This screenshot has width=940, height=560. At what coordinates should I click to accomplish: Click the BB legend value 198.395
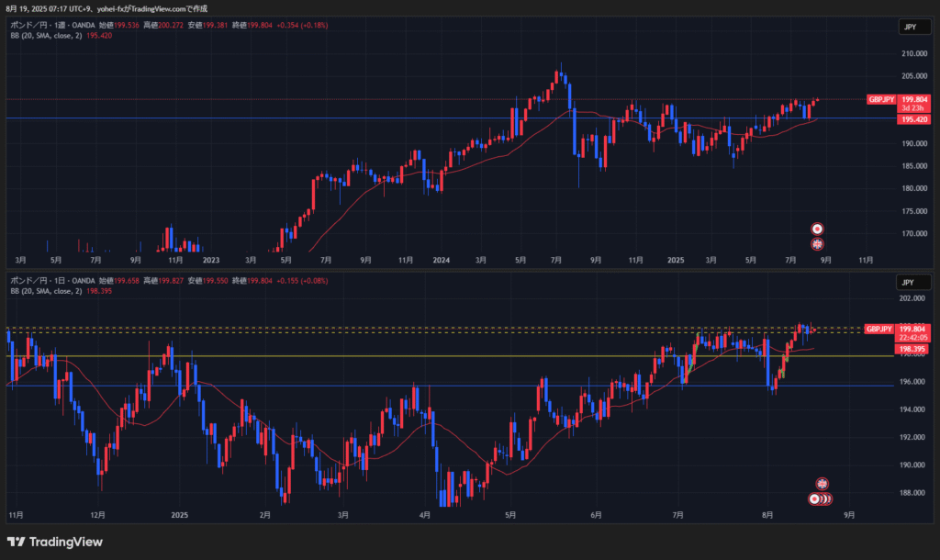[99, 291]
